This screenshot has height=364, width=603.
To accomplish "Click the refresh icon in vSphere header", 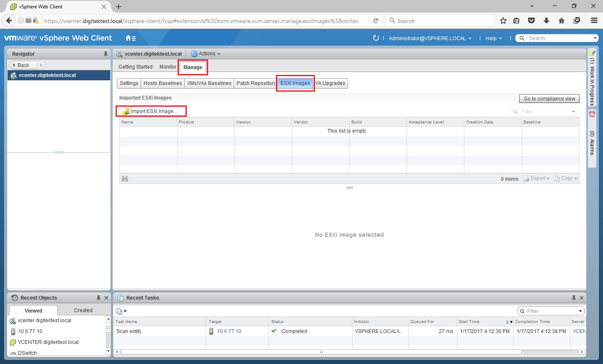I will point(376,38).
